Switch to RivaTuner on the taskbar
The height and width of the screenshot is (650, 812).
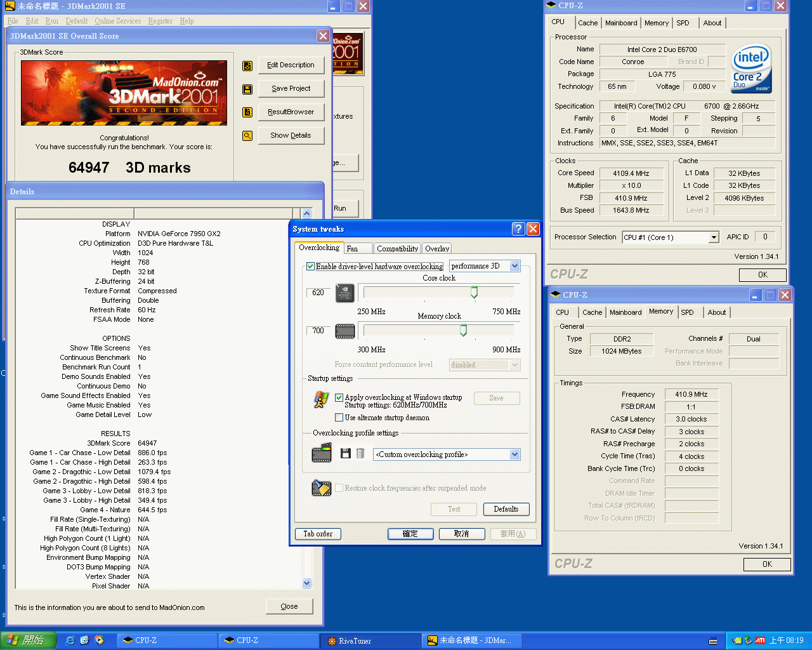370,641
